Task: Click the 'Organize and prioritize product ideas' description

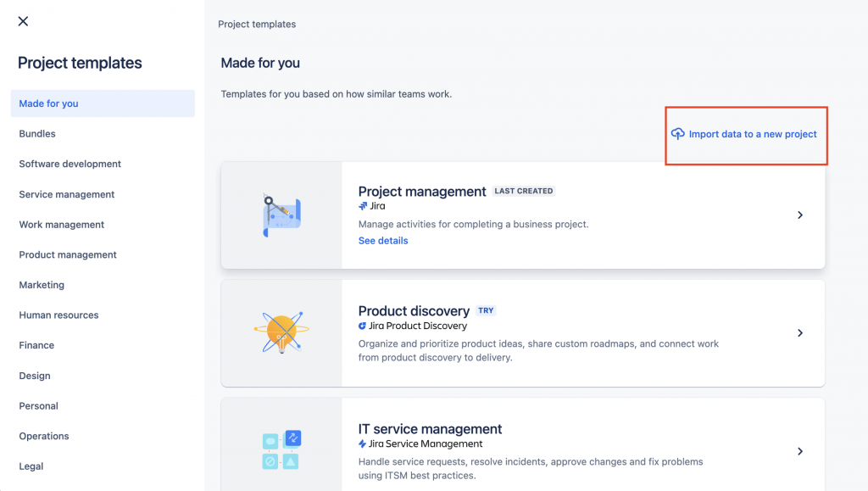Action: pyautogui.click(x=538, y=350)
